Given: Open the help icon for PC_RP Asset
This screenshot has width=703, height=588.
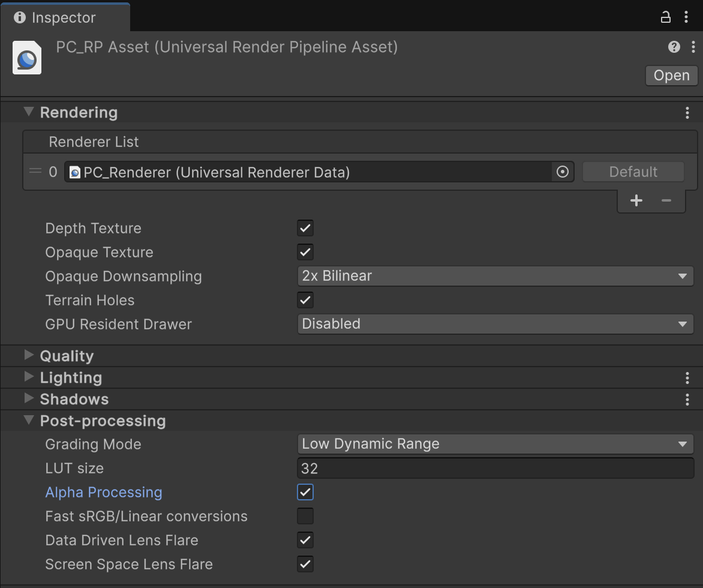Looking at the screenshot, I should pyautogui.click(x=673, y=47).
